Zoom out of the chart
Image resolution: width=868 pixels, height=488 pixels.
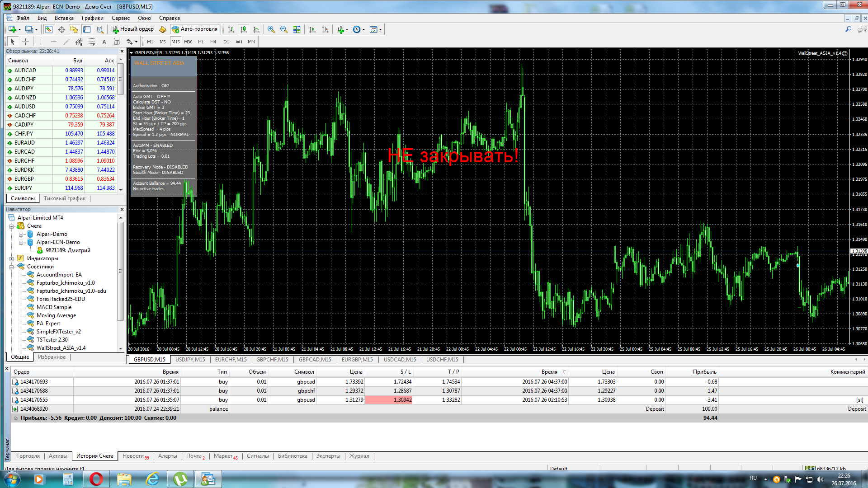pos(284,29)
